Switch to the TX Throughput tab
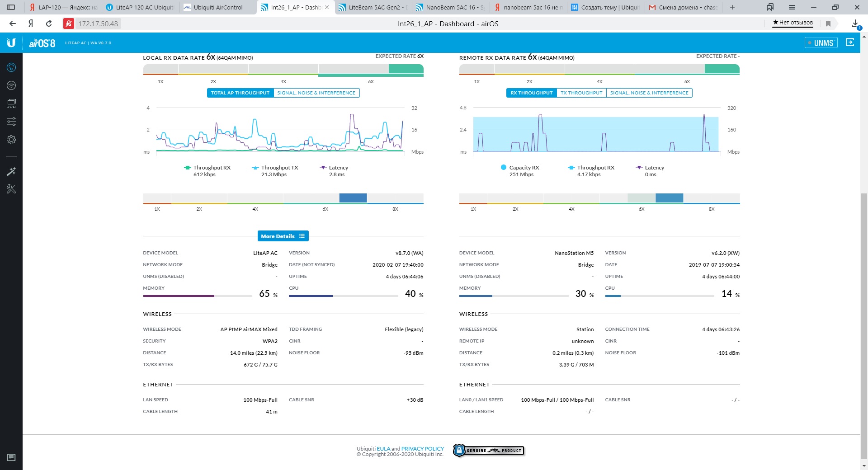 [581, 93]
